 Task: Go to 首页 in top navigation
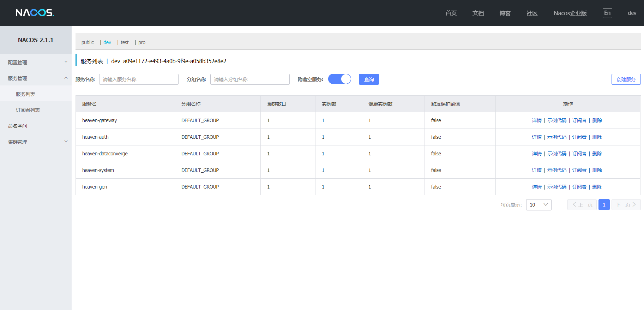click(x=451, y=13)
